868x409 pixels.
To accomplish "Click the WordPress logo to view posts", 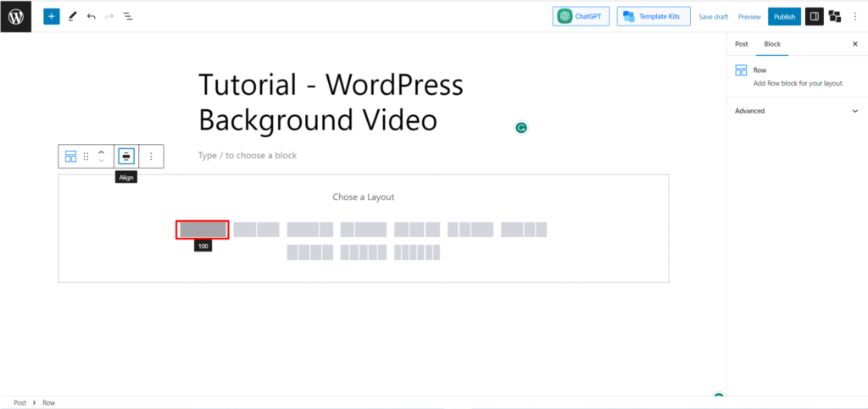I will [15, 17].
